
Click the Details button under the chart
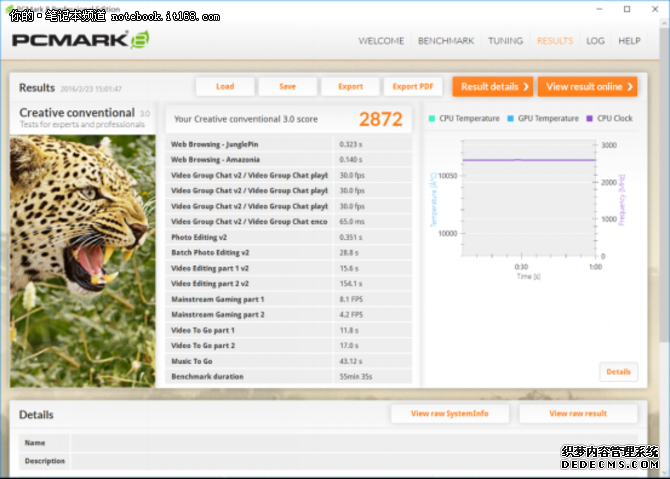point(618,372)
